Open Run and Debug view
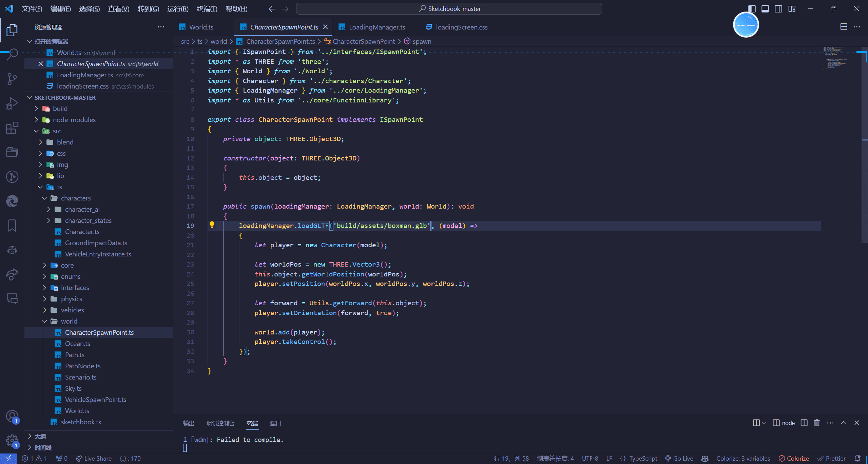Screen dimensions: 868x464 tap(12, 103)
